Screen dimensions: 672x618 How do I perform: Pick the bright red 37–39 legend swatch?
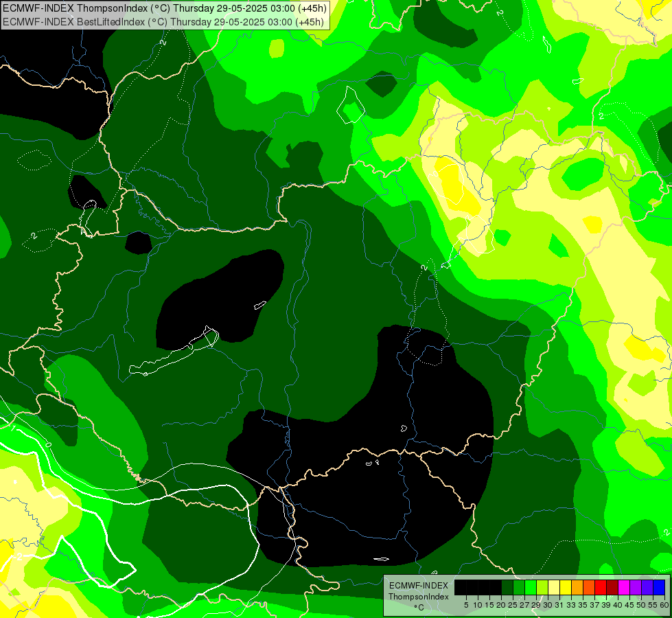coord(601,587)
